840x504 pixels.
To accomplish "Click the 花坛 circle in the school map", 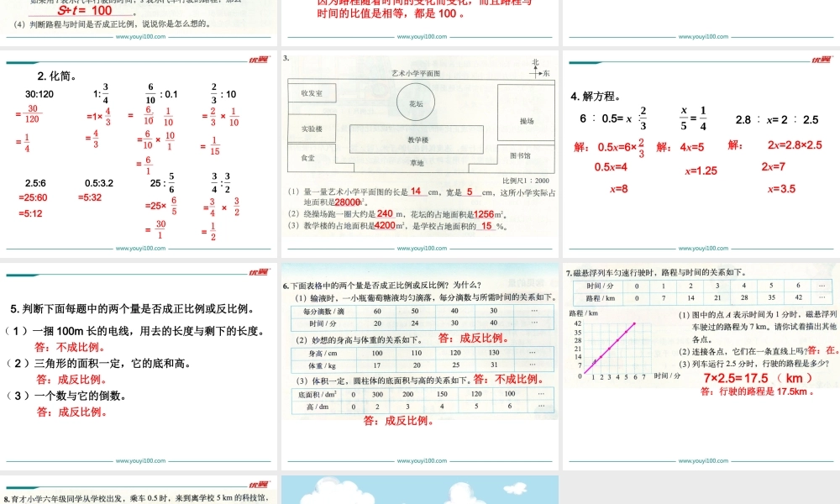I will point(414,103).
